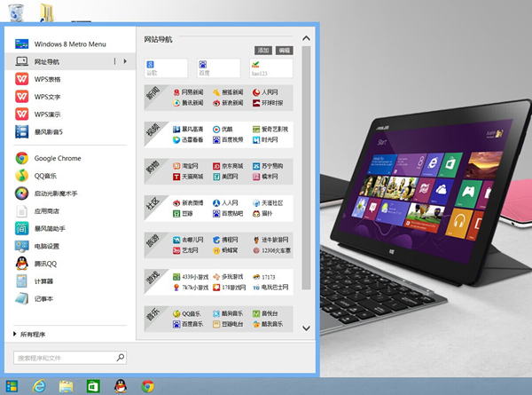Viewport: 532px width, 395px height.
Task: Open 淘宝网 shopping link
Action: (x=186, y=166)
